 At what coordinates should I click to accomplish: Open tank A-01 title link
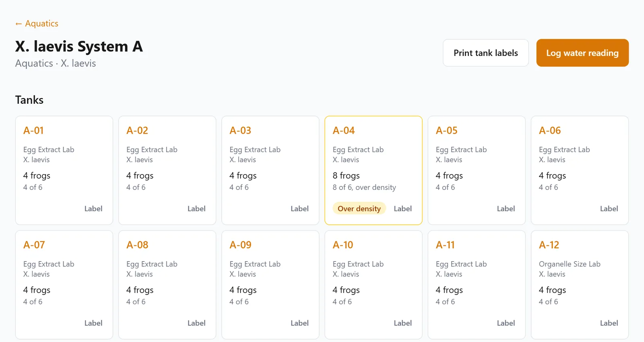[33, 130]
